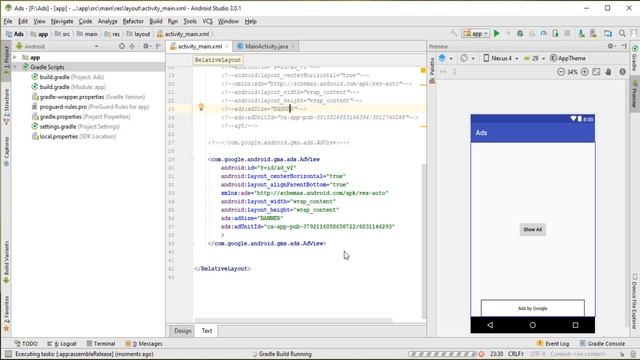Open the API 29 version dropdown
The height and width of the screenshot is (360, 640).
[534, 58]
